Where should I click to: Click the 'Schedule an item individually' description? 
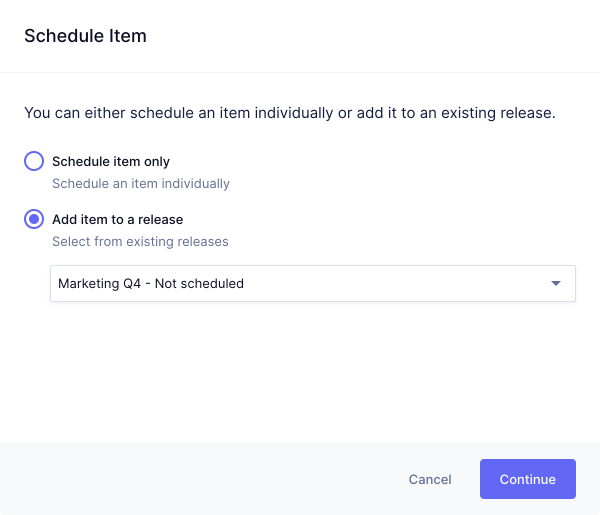141,184
